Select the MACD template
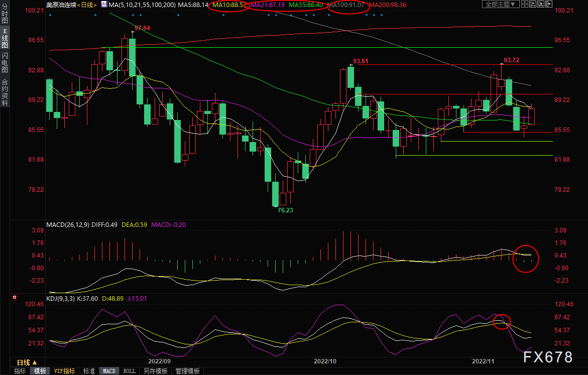588x375 pixels. pos(109,371)
